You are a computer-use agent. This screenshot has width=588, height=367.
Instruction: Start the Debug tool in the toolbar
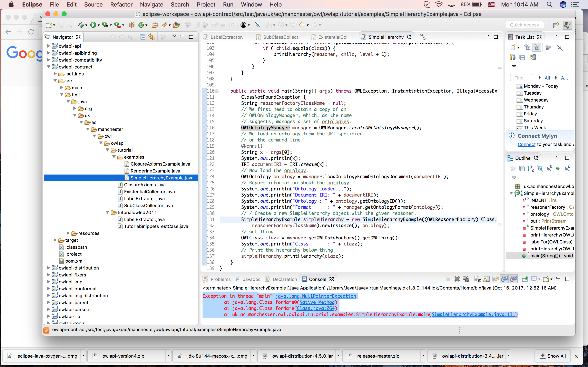(x=81, y=25)
